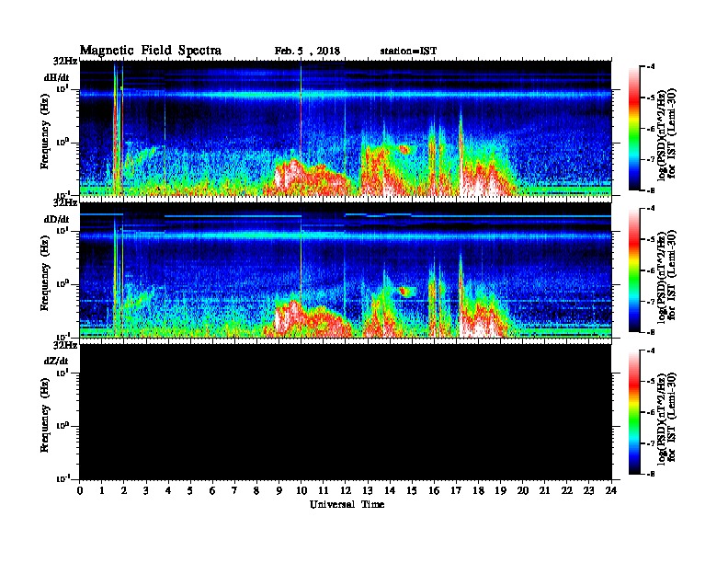Click the black dZ/dt spectrogram panel
Screen dimensions: 728x563
coord(346,412)
